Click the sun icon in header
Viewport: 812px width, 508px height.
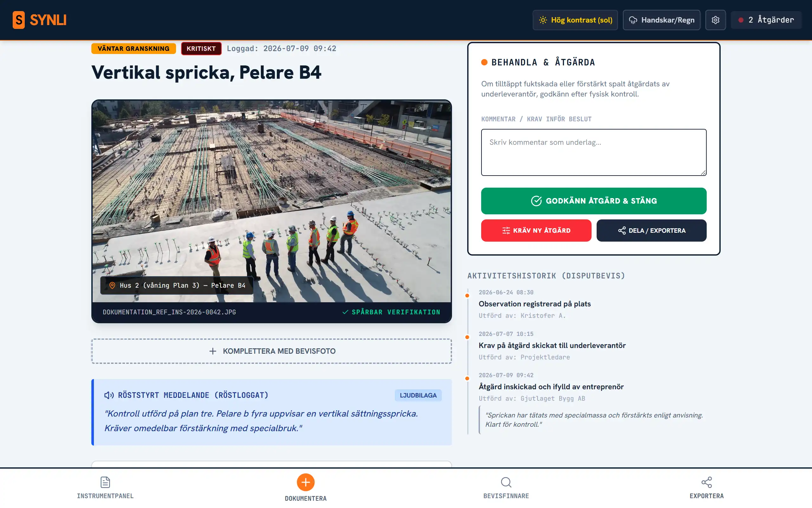(x=543, y=20)
